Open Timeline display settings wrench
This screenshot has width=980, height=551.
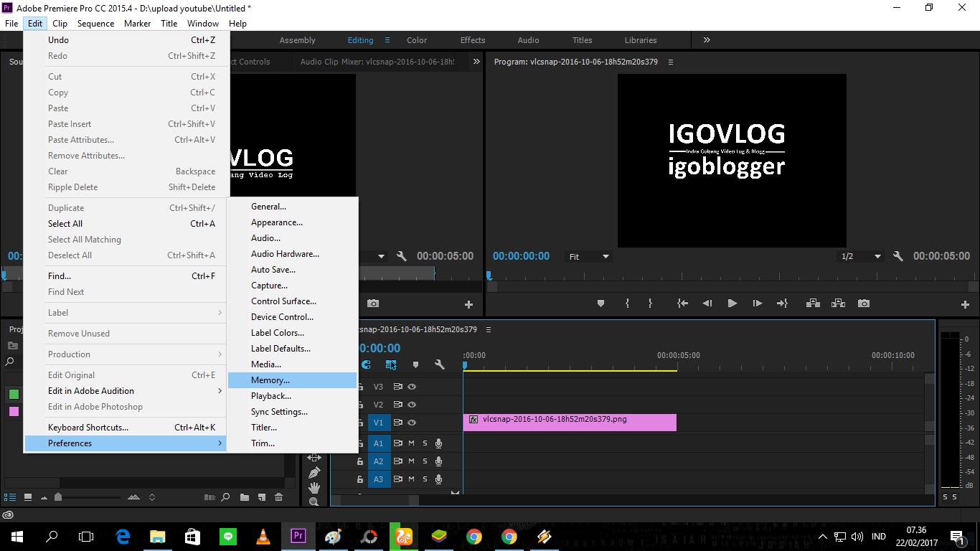(440, 365)
